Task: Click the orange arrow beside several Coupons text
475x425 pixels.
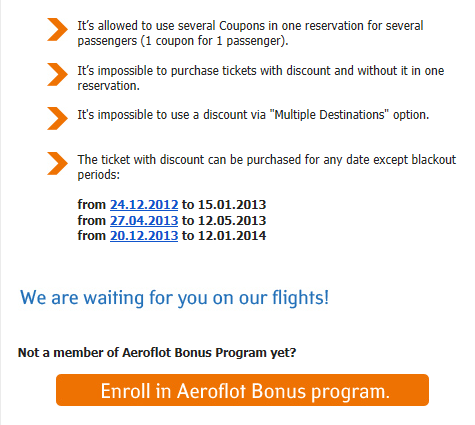Action: 57,30
